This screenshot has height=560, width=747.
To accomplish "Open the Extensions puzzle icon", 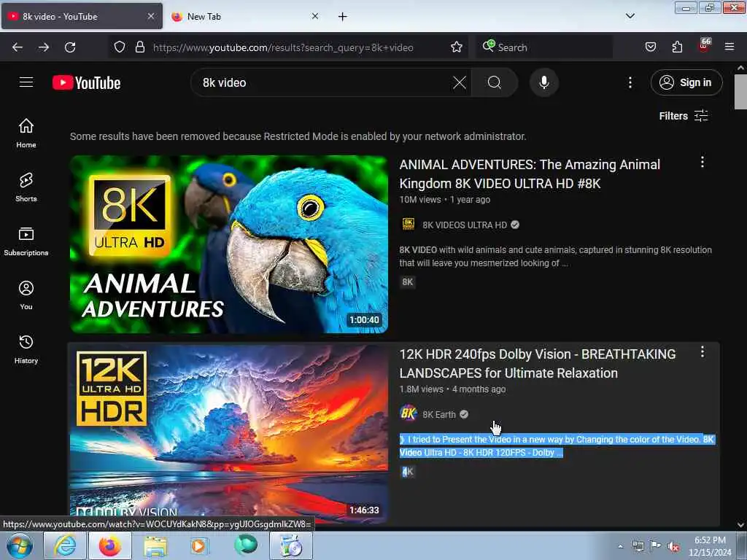I will (x=677, y=47).
